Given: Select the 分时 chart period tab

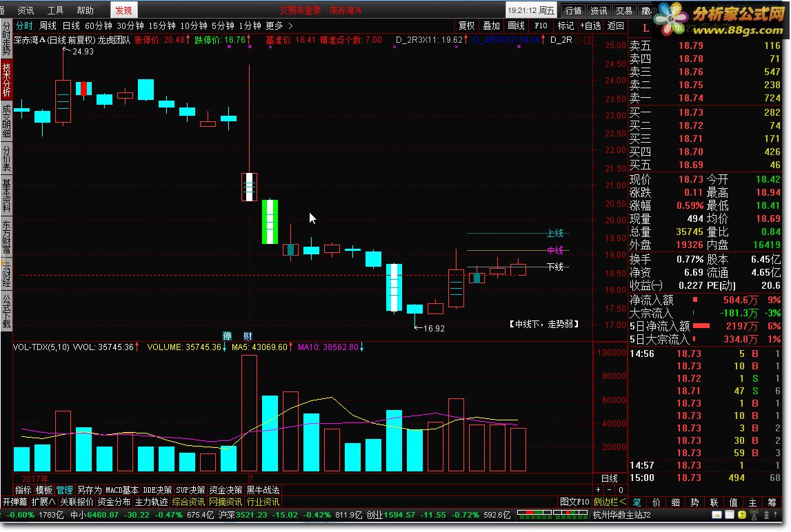Looking at the screenshot, I should coord(23,25).
